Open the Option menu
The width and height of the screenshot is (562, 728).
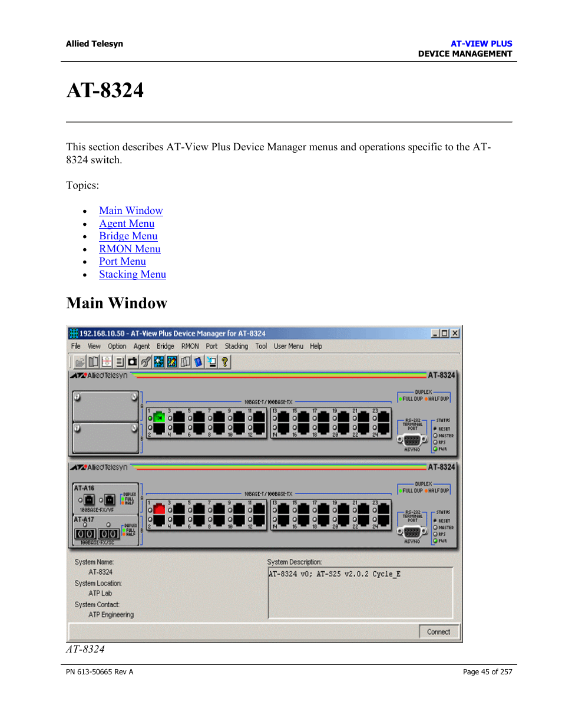(x=117, y=347)
